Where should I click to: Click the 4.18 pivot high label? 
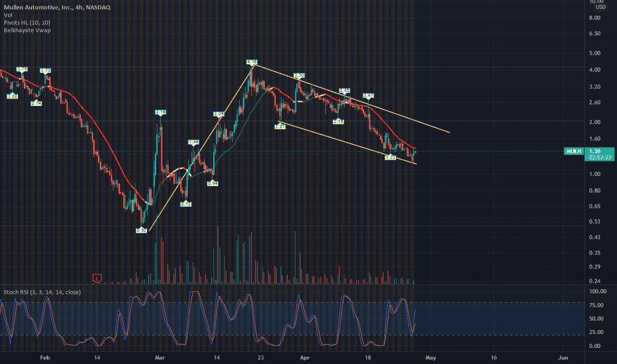[x=252, y=62]
